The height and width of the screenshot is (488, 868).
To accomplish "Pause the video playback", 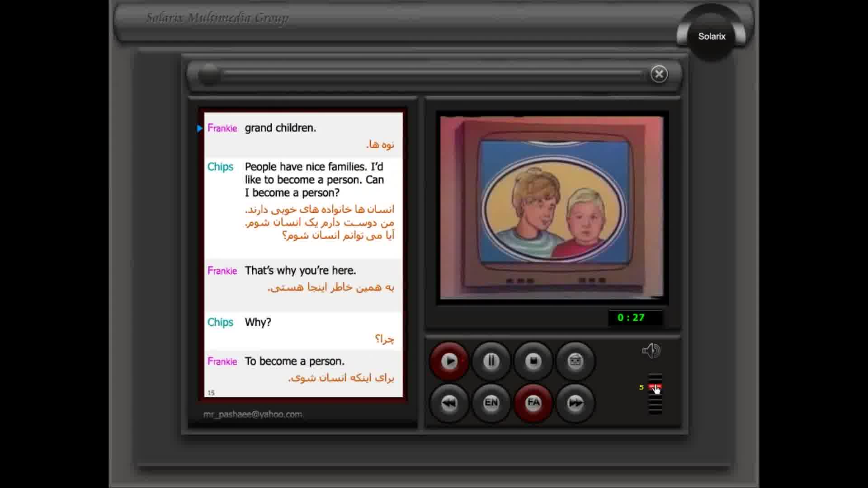I will [491, 361].
